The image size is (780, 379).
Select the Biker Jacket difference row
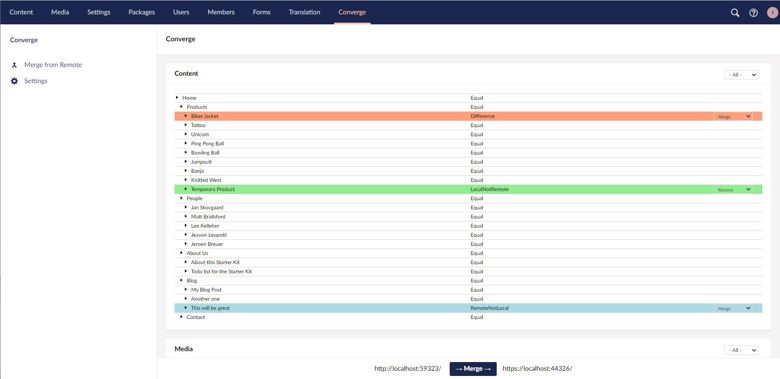click(x=468, y=116)
